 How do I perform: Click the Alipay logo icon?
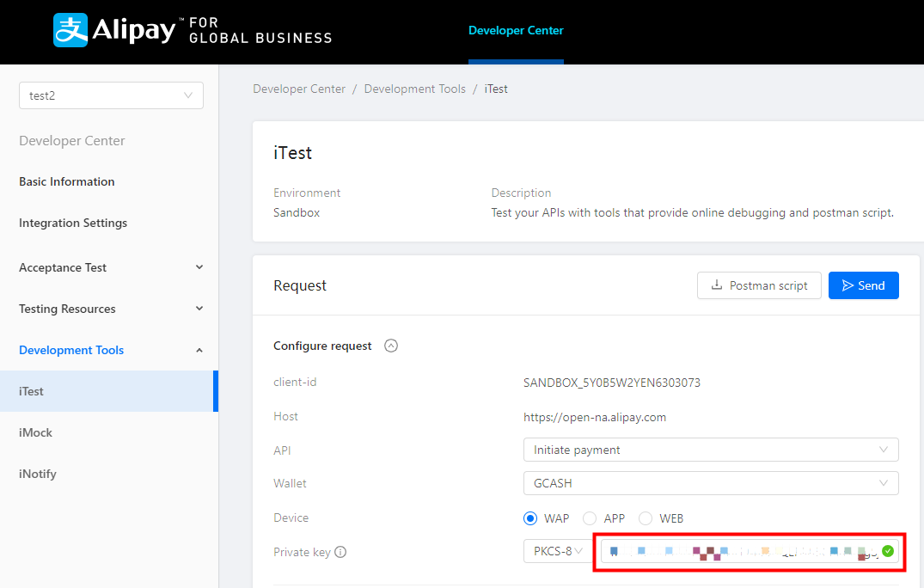tap(70, 30)
